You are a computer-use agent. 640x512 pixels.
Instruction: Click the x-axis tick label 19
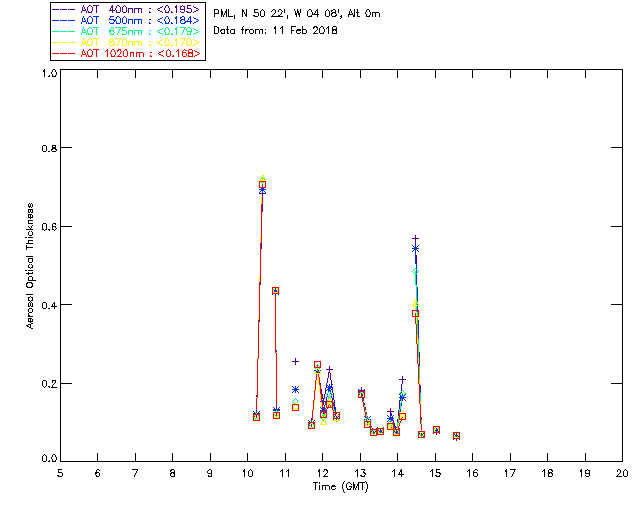tap(585, 473)
